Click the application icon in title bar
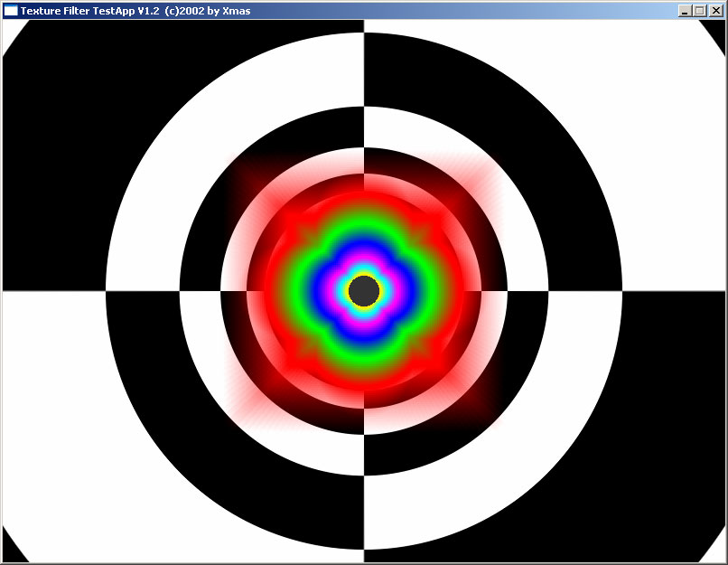Screen dimensions: 728x565 point(11,11)
